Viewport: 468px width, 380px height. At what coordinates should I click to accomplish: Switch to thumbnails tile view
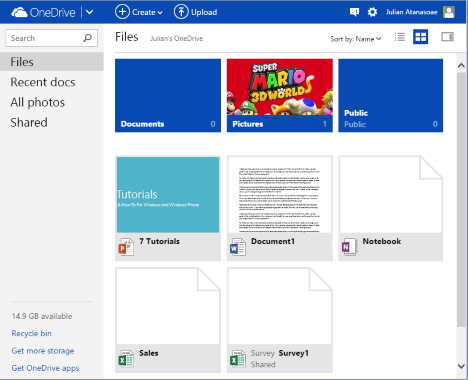point(420,37)
